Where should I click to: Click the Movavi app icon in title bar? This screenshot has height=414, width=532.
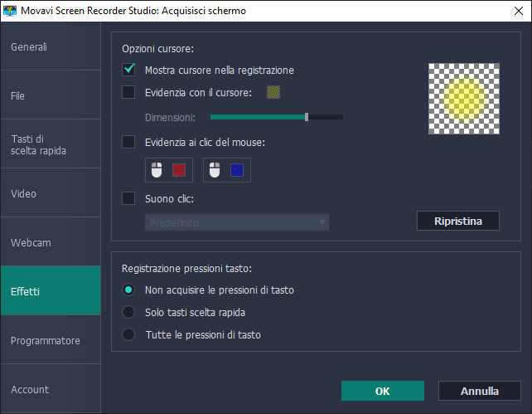11,11
